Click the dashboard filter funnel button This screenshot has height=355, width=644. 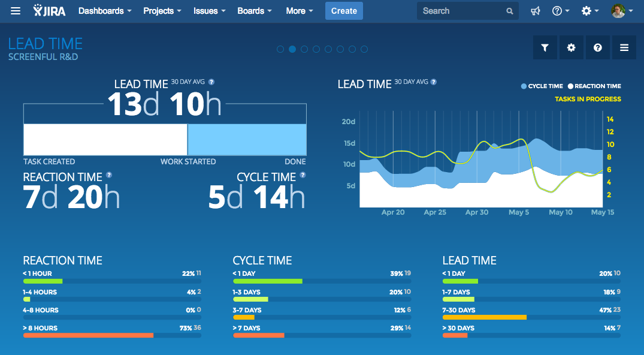pyautogui.click(x=545, y=48)
